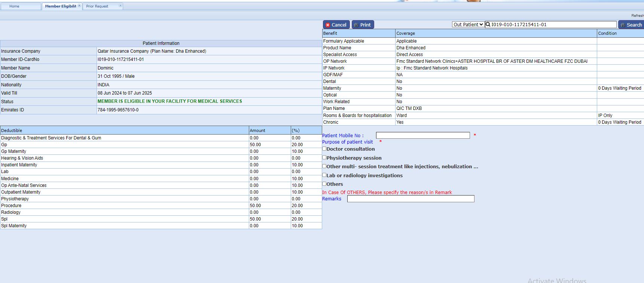Close the Prior Request tab
Screen dimensions: 644x283
(120, 6)
